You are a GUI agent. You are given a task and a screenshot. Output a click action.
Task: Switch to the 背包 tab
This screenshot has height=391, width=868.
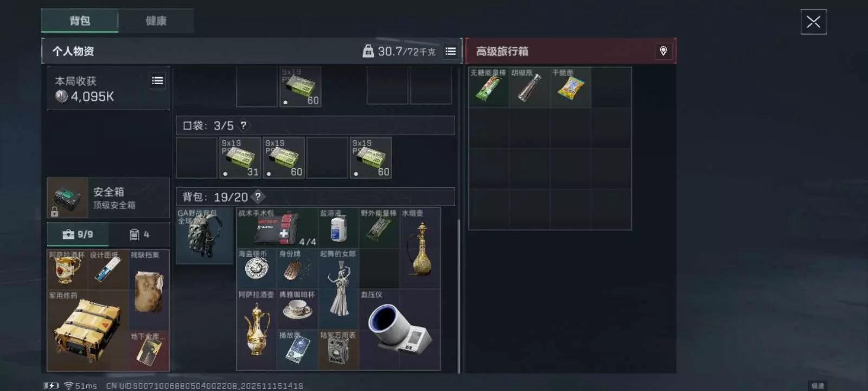pyautogui.click(x=80, y=21)
